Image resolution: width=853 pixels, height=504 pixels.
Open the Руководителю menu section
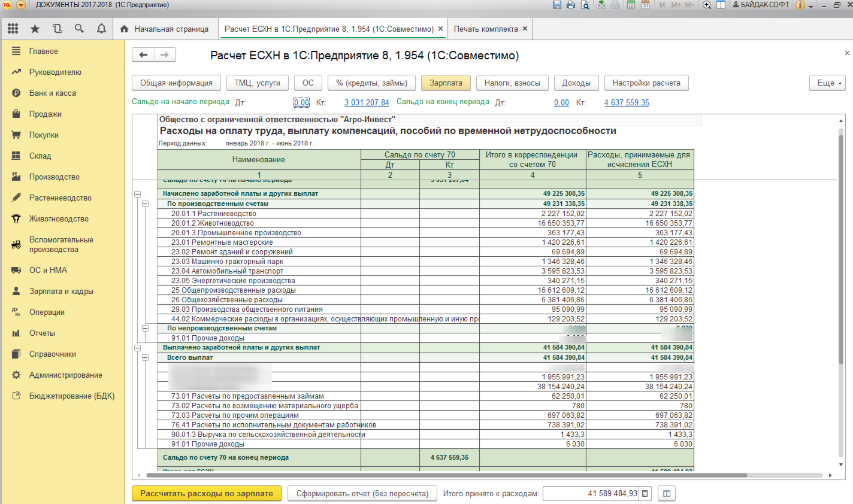[55, 72]
